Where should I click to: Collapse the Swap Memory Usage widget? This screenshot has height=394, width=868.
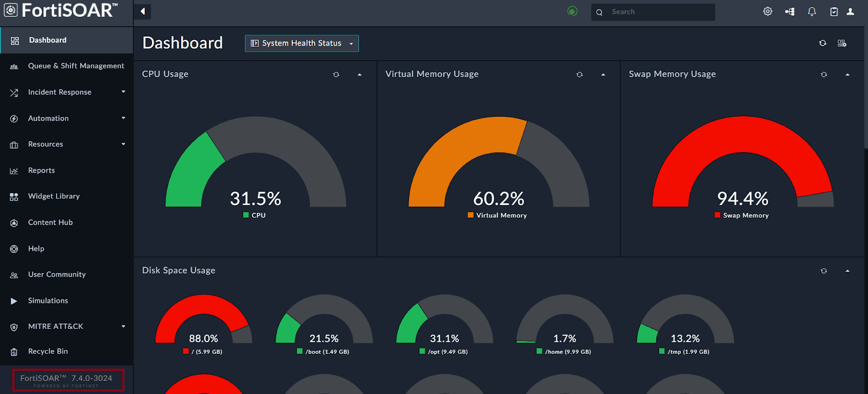pyautogui.click(x=847, y=74)
